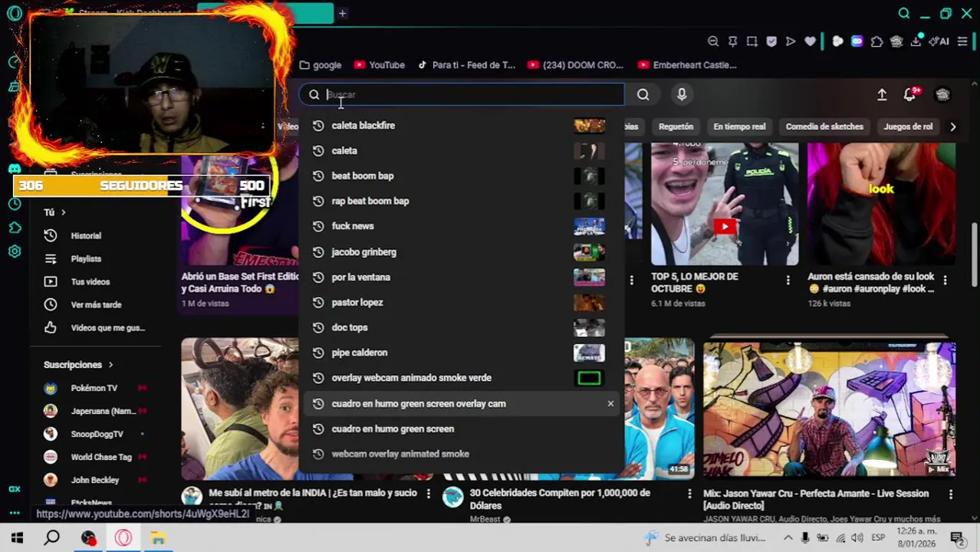Open the extensions puzzle-cube icon in toolbar
Viewport: 980px width, 552px height.
point(877,41)
